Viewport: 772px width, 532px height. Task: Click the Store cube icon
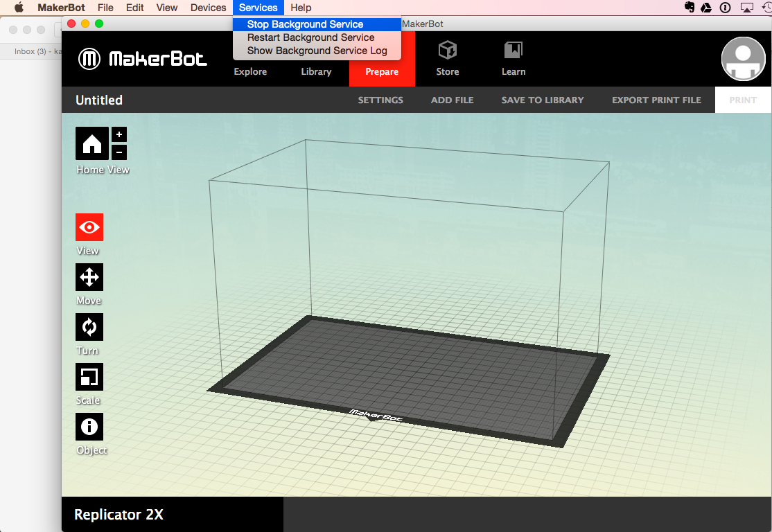click(447, 51)
